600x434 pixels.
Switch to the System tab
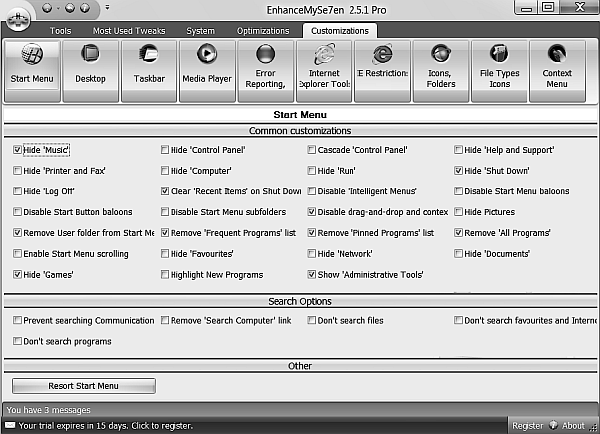pyautogui.click(x=201, y=31)
